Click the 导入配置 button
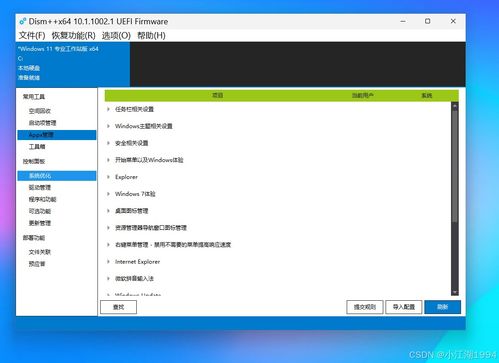This screenshot has height=363, width=499. 404,307
